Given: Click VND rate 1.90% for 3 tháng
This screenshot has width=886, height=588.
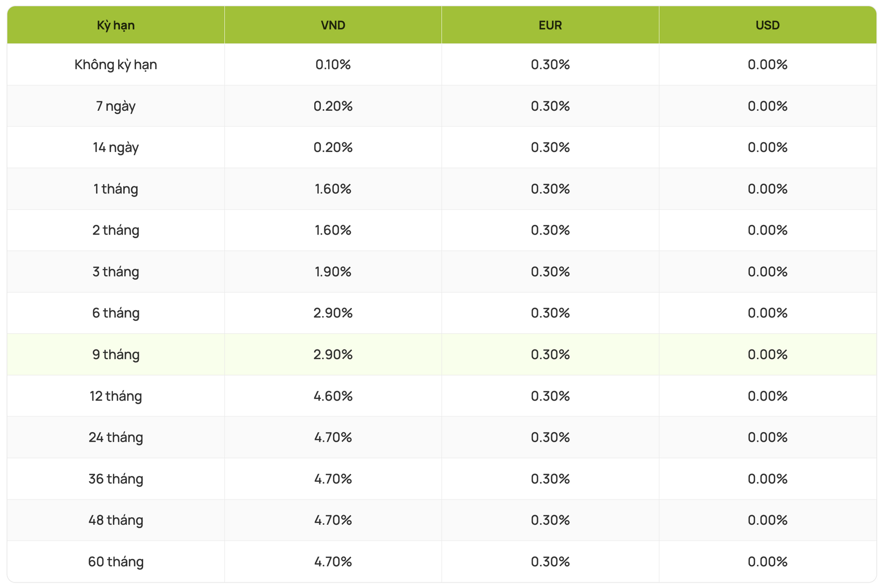Looking at the screenshot, I should [x=333, y=271].
